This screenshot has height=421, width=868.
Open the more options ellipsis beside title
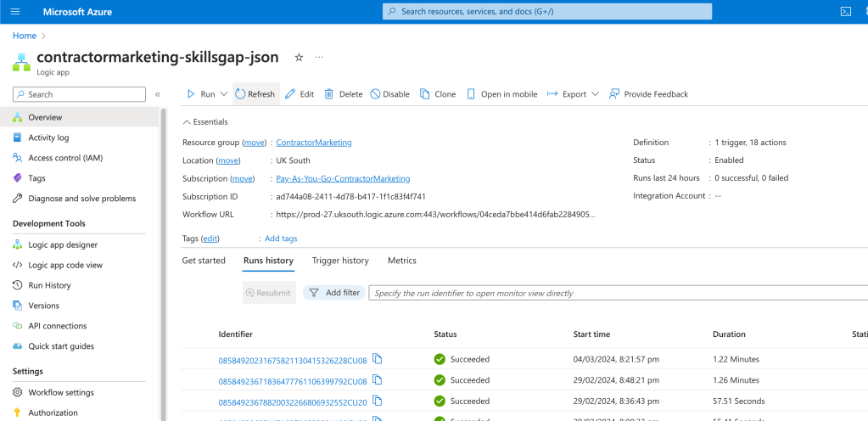pyautogui.click(x=319, y=57)
